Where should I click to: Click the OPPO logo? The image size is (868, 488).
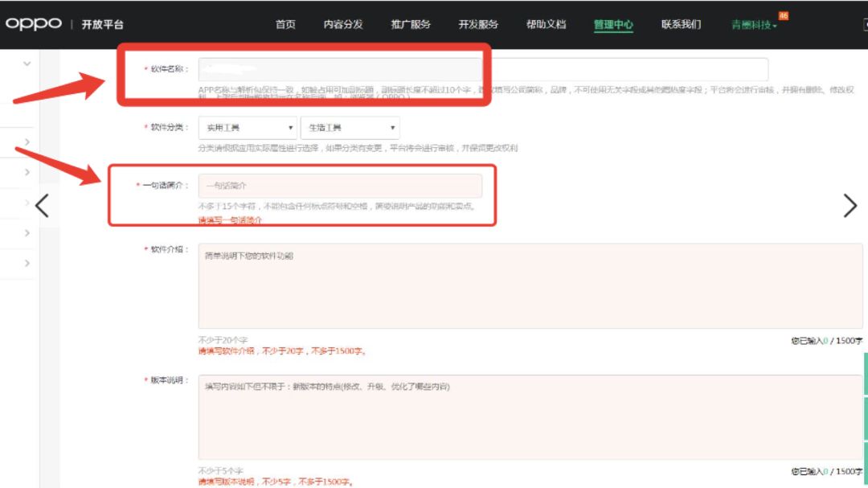34,24
